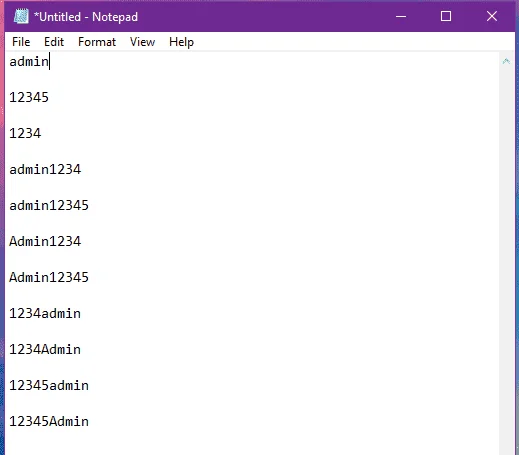Image resolution: width=519 pixels, height=455 pixels.
Task: Open the Help menu
Action: [x=181, y=42]
